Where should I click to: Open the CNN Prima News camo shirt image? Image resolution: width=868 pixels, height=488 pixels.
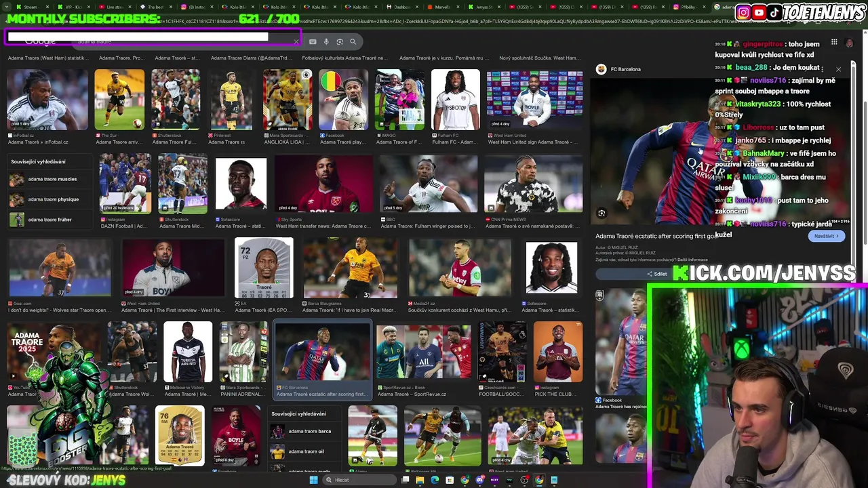(533, 184)
